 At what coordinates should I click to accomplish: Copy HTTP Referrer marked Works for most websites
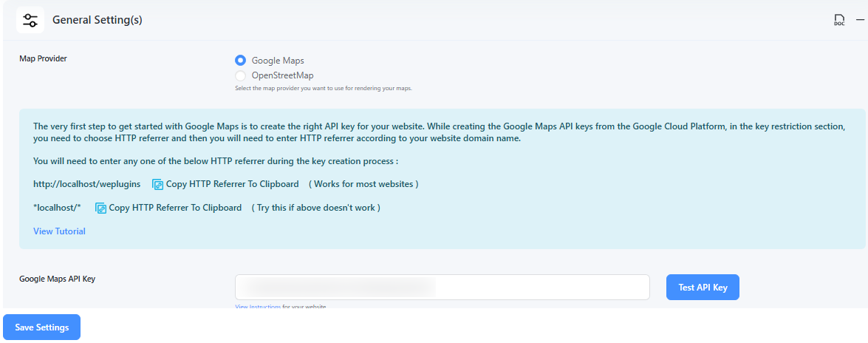coord(233,184)
